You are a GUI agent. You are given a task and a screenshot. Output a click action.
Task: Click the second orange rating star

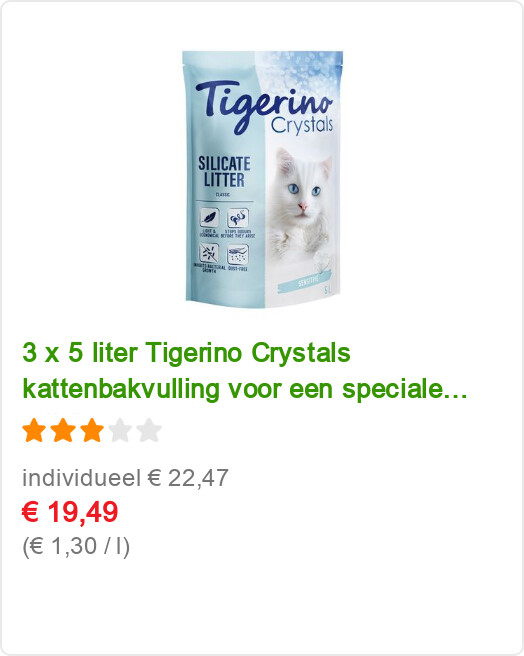click(x=63, y=430)
